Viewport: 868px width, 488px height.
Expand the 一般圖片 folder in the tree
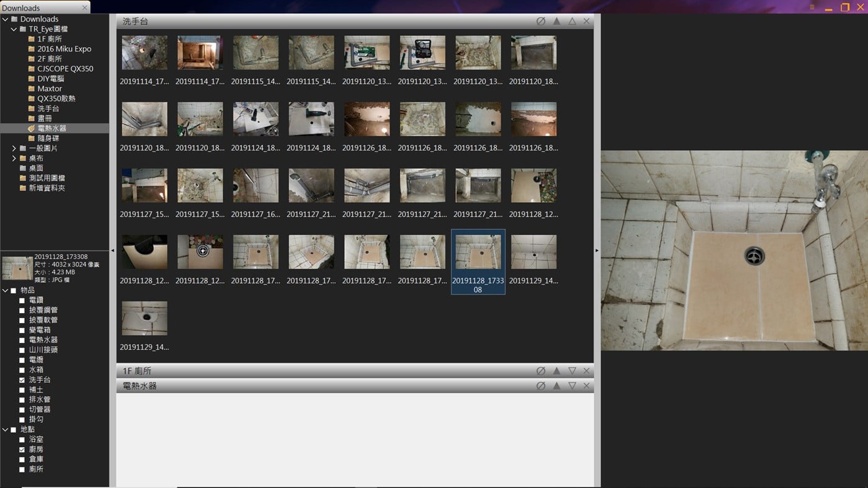(x=14, y=148)
